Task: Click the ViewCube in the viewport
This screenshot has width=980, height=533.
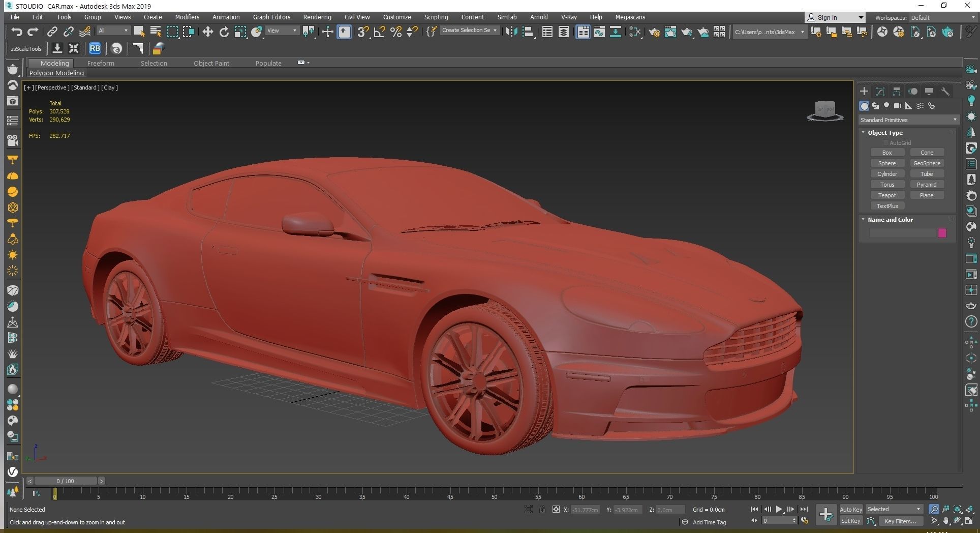Action: [825, 110]
